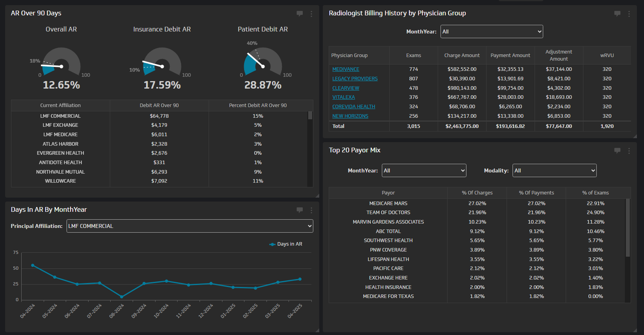This screenshot has width=644, height=335.
Task: Click resize handle of Radiologist Billing History panel
Action: coord(635,136)
